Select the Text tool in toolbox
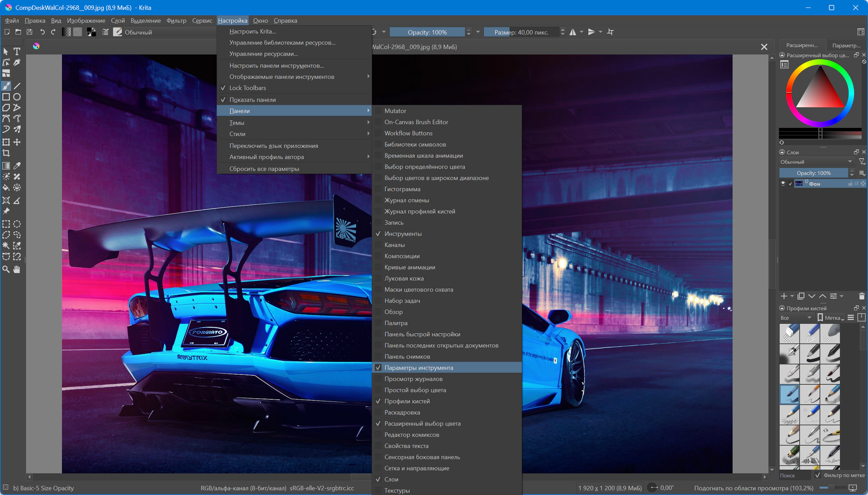The height and width of the screenshot is (495, 868). pos(17,51)
